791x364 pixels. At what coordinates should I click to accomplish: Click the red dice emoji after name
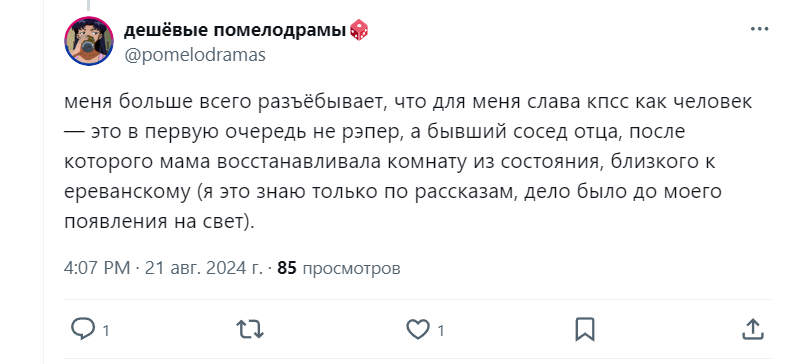(359, 30)
